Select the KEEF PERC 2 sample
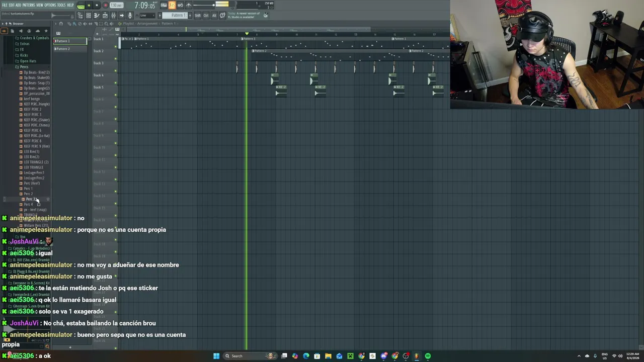Viewport: 644px width, 362px height. click(x=32, y=109)
